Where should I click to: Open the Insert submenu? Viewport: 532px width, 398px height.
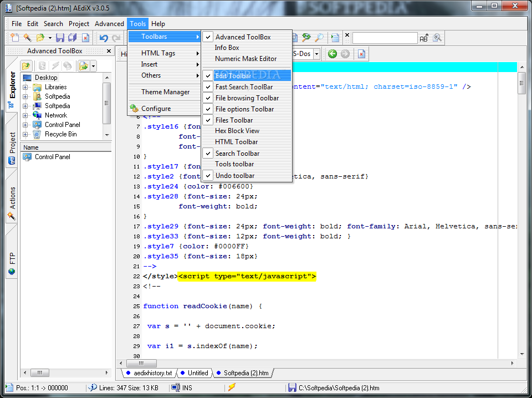tap(165, 64)
